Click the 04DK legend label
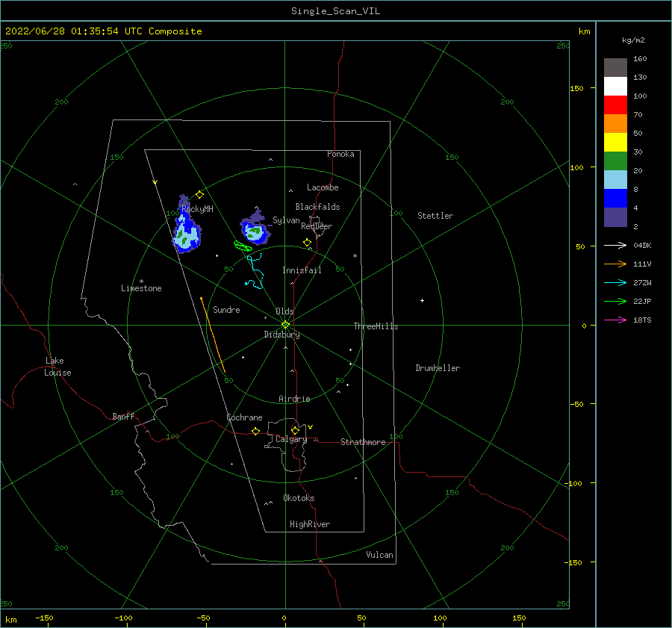This screenshot has height=628, width=672. (642, 246)
